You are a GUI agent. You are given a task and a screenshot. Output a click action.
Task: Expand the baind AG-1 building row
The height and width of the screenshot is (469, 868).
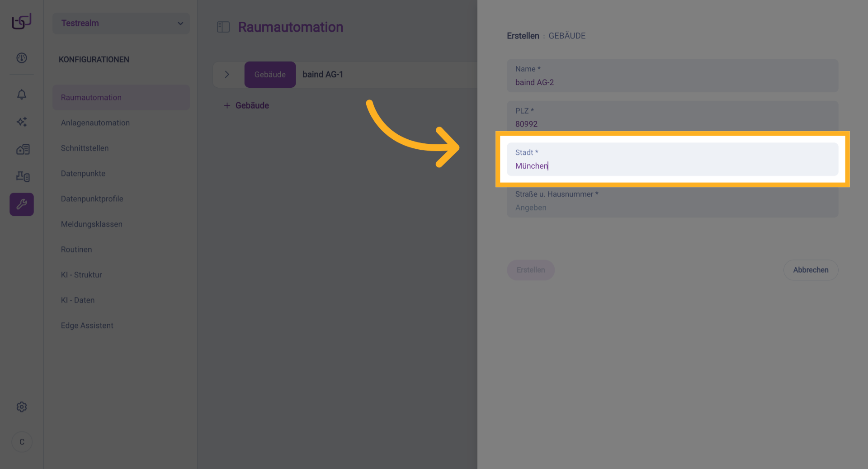[x=227, y=74]
